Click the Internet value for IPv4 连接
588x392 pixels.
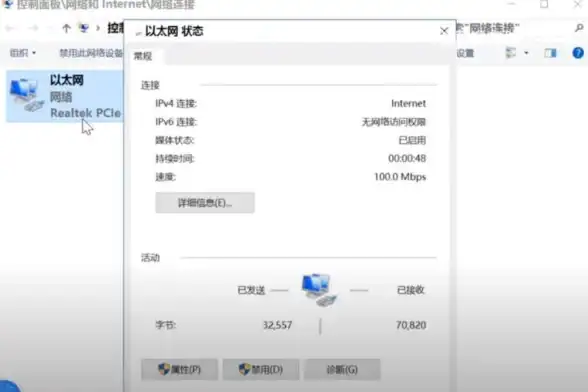pyautogui.click(x=408, y=104)
